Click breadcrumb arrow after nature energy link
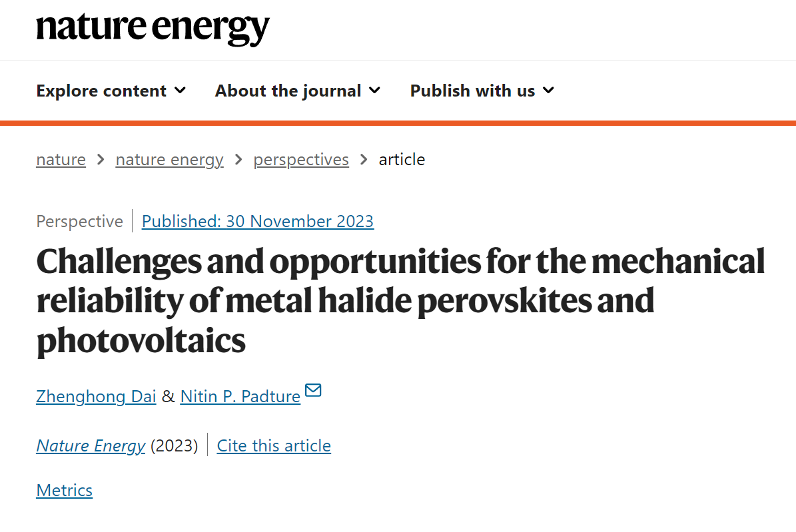This screenshot has height=532, width=796. click(238, 159)
